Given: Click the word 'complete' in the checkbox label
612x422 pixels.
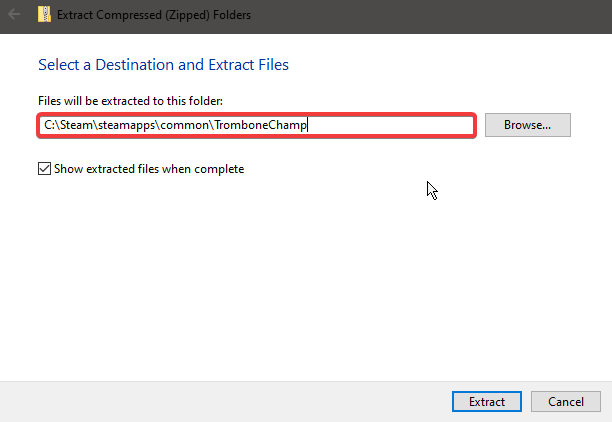Looking at the screenshot, I should coord(219,169).
